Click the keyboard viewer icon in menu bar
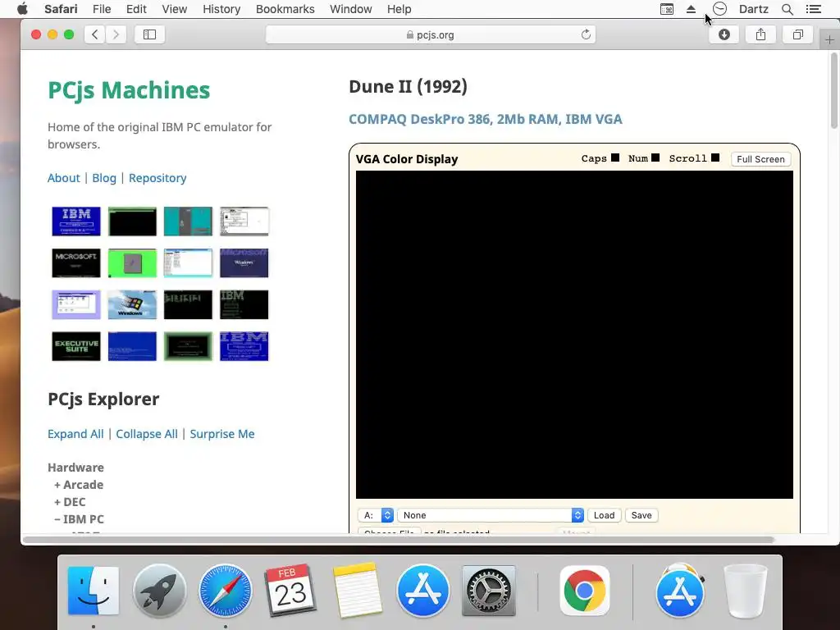This screenshot has width=840, height=630. click(x=667, y=9)
